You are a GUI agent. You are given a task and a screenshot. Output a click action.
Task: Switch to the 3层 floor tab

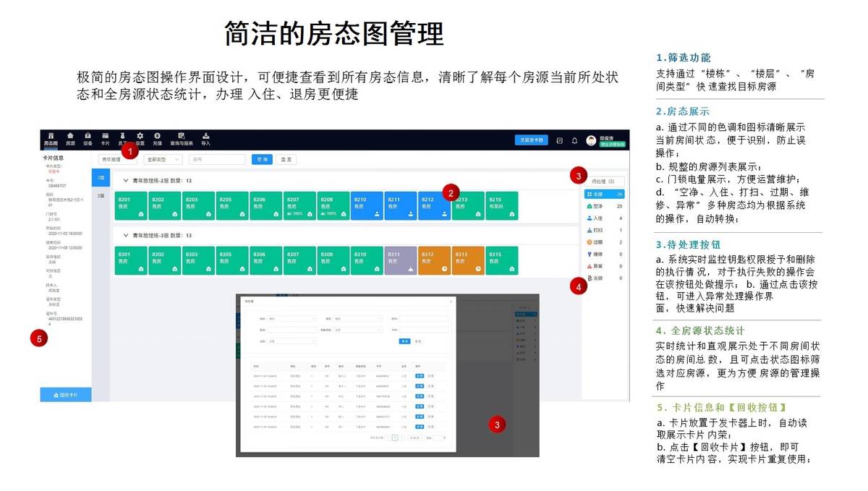tap(101, 195)
